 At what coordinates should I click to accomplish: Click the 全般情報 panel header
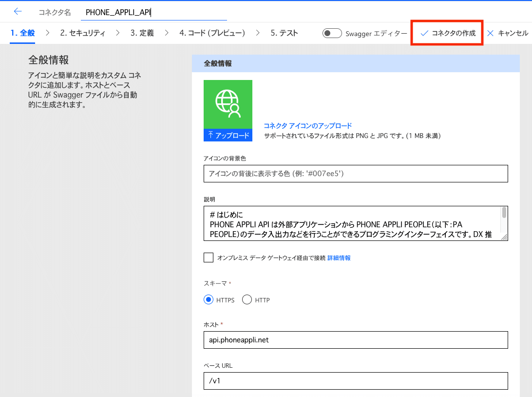click(356, 63)
